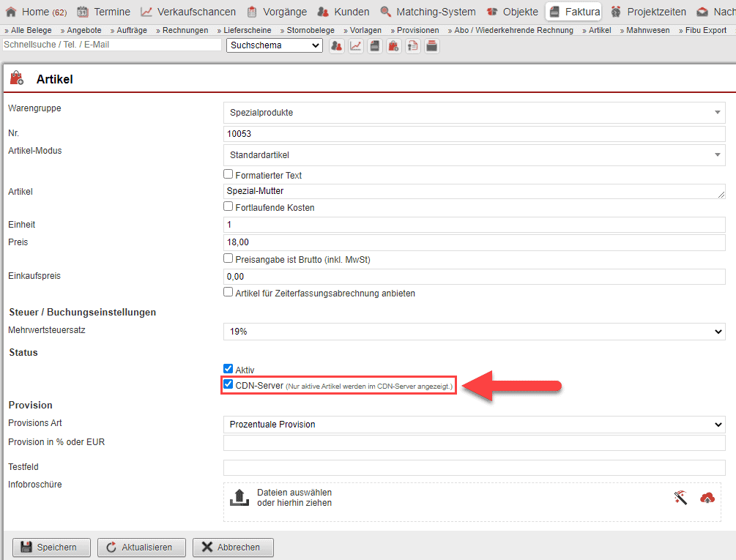Open the Suchschema dropdown
This screenshot has height=560, width=736.
point(274,45)
